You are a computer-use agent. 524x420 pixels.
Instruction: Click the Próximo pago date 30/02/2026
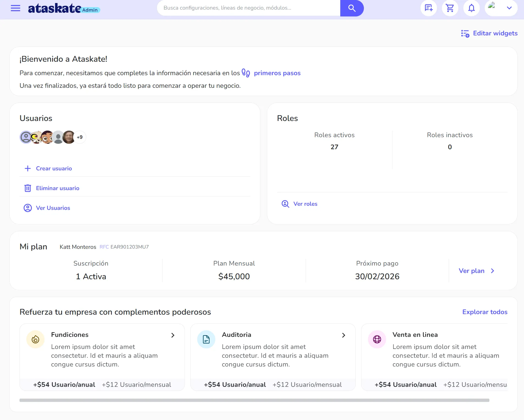click(x=377, y=276)
